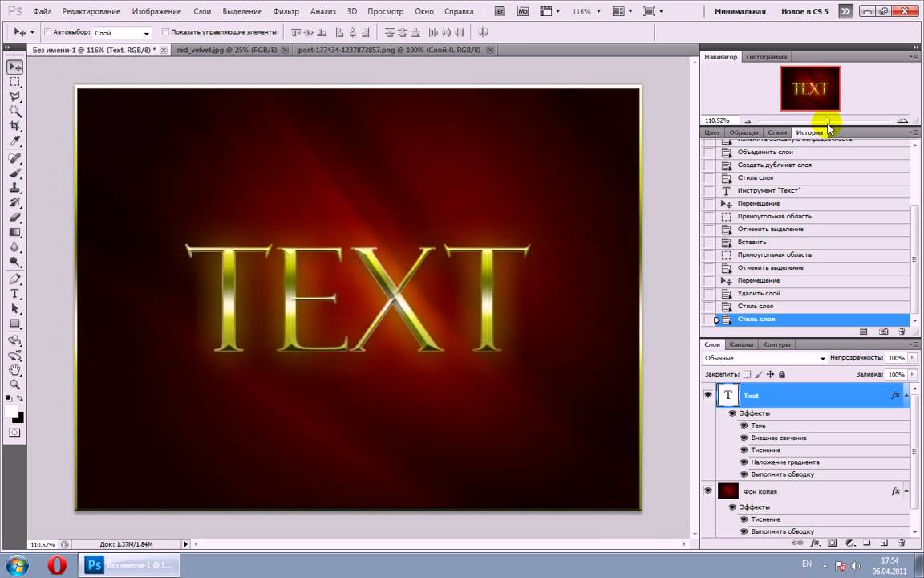Enable the Автовыбор checkbox
This screenshot has height=578, width=924.
click(x=48, y=32)
